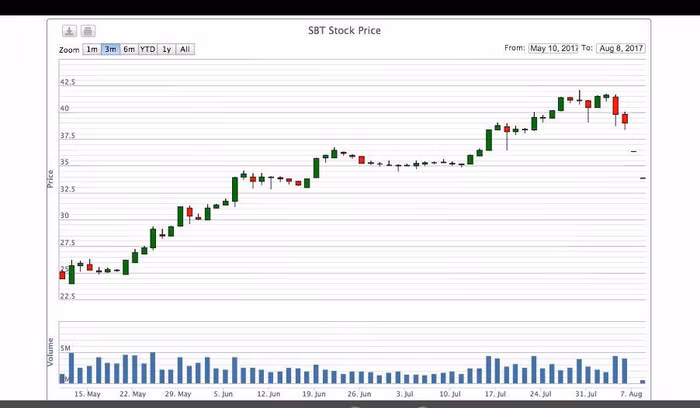Click the Zoom label

click(69, 50)
